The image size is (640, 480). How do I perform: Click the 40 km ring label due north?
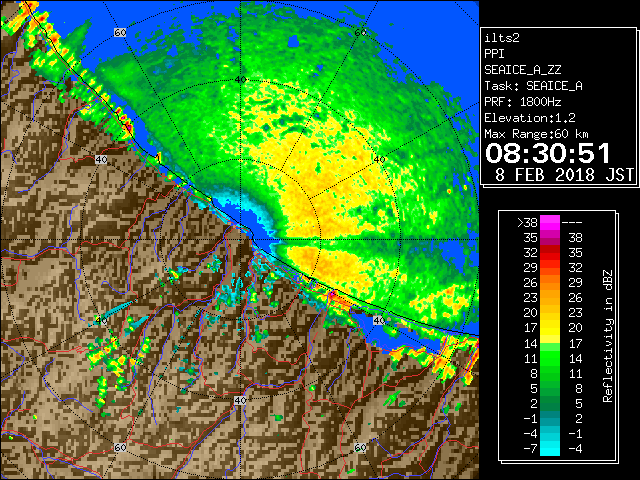tap(240, 80)
